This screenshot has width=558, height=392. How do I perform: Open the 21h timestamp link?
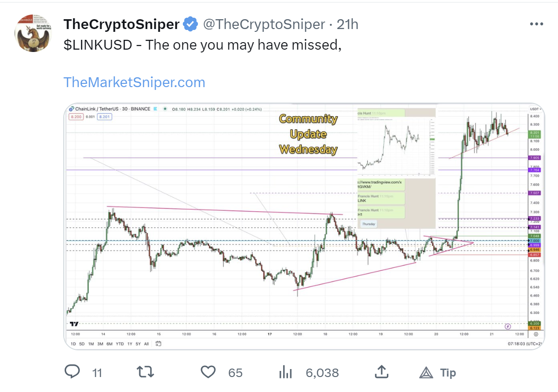[x=347, y=24]
